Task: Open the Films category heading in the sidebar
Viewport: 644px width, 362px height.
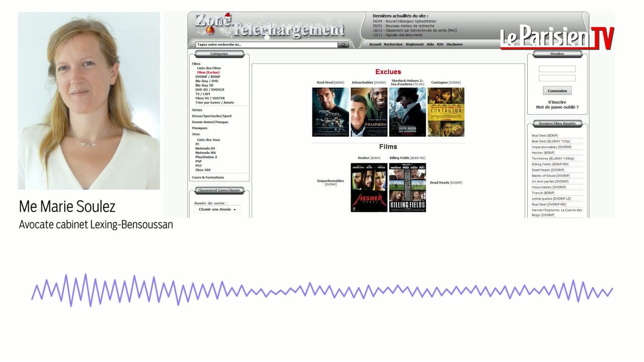Action: pos(196,64)
